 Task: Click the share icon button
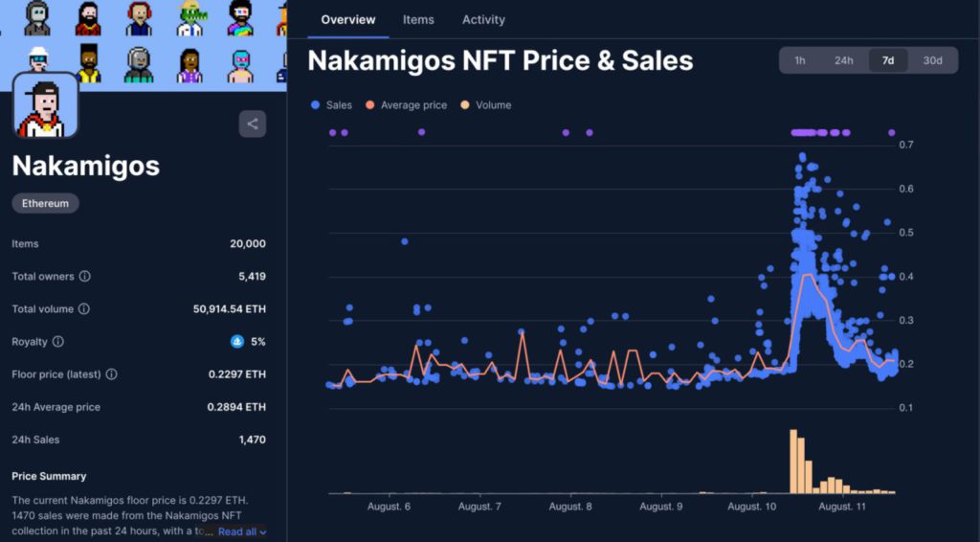(253, 124)
